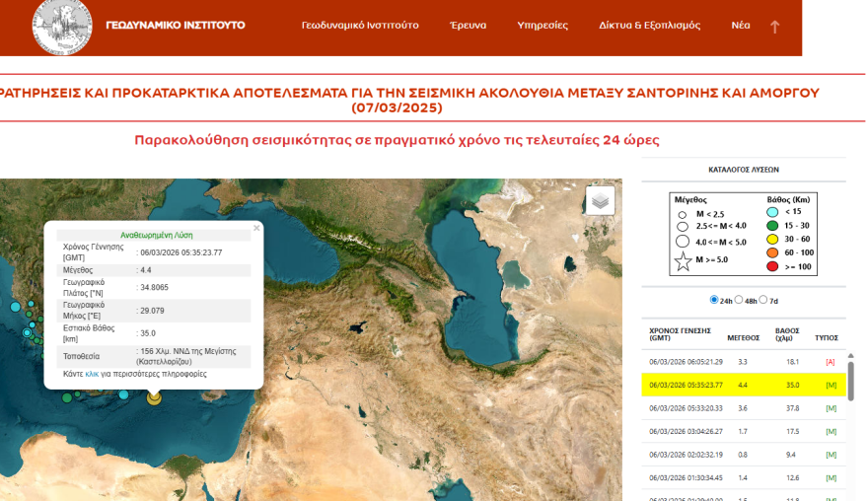Select the 03:04:26.27 earthquake row
This screenshot has width=868, height=501.
(744, 431)
